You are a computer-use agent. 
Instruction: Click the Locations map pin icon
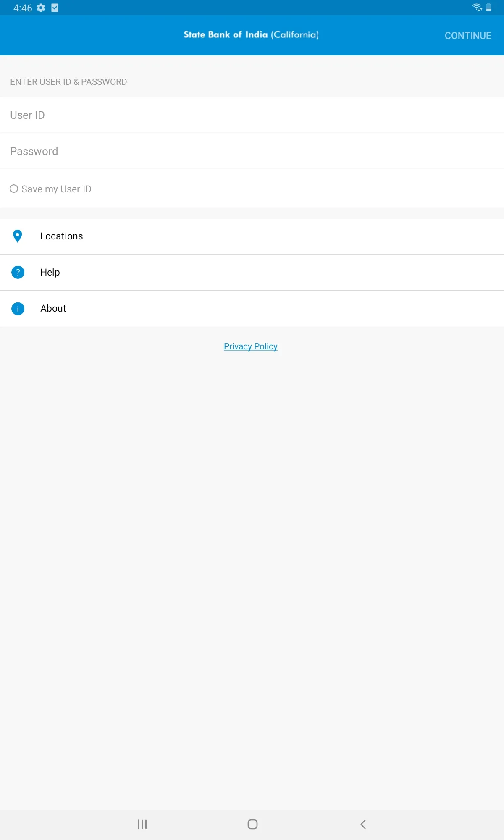point(18,236)
